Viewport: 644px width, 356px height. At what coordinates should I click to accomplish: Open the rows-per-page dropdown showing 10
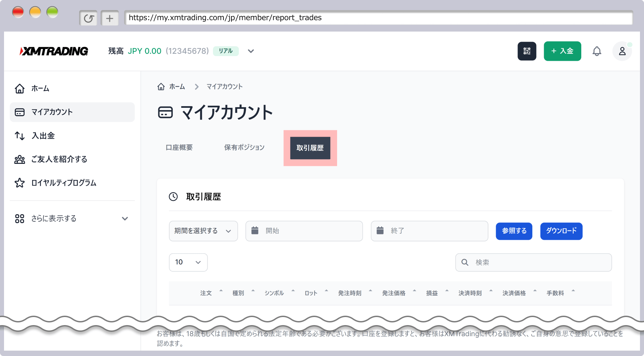click(188, 262)
